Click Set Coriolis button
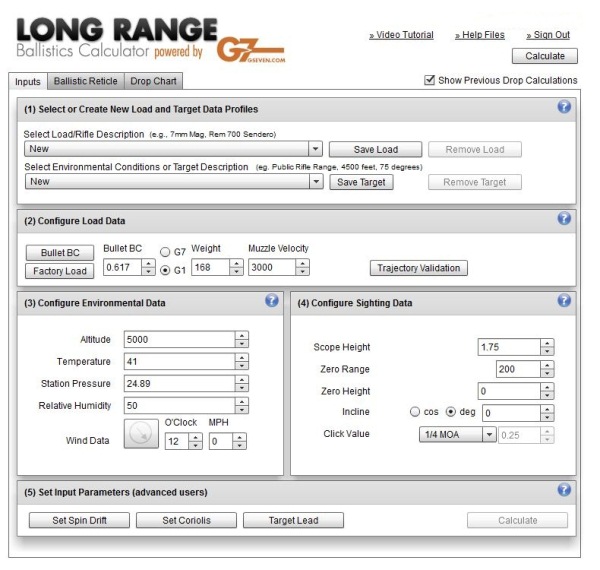600x570 pixels. click(x=186, y=520)
